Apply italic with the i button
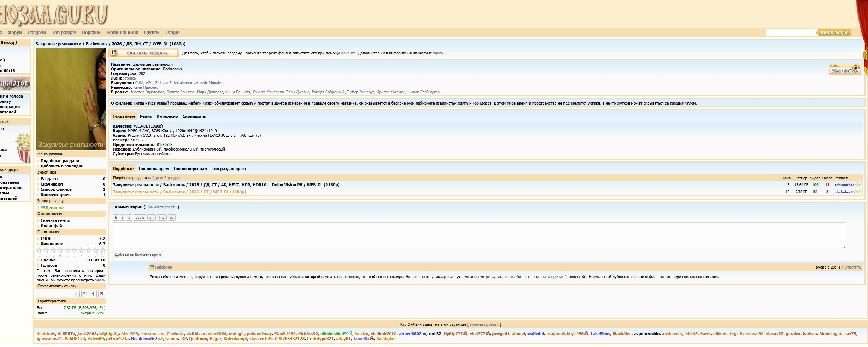868x347 pixels. 123,218
